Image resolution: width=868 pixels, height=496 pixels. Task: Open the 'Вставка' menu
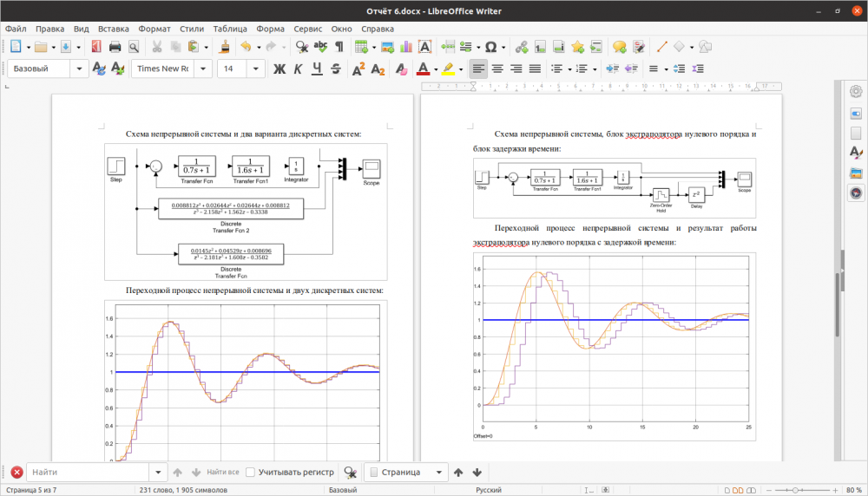coord(114,29)
